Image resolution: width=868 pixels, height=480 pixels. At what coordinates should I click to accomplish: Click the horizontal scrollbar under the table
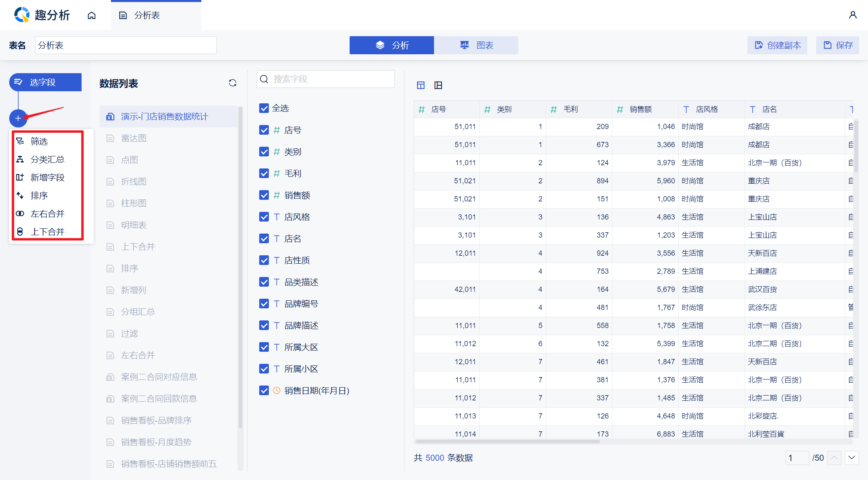(x=507, y=441)
